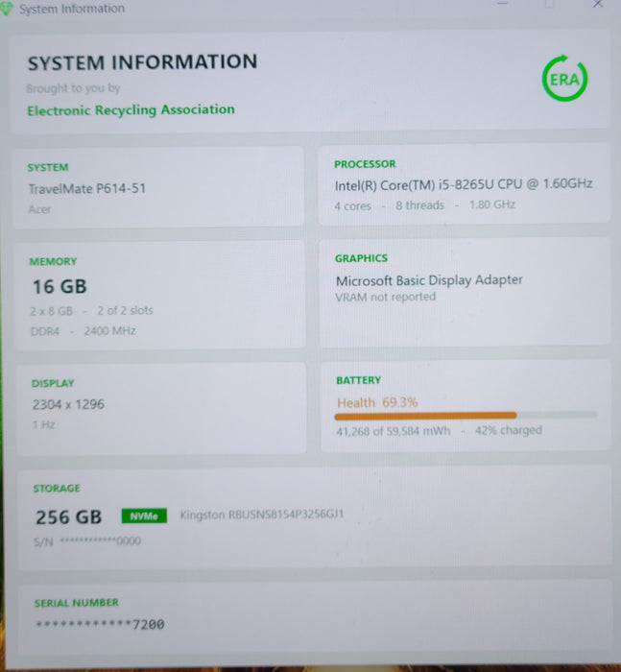This screenshot has width=621, height=672.
Task: Select the storage S/N ending 0000
Action: click(87, 541)
